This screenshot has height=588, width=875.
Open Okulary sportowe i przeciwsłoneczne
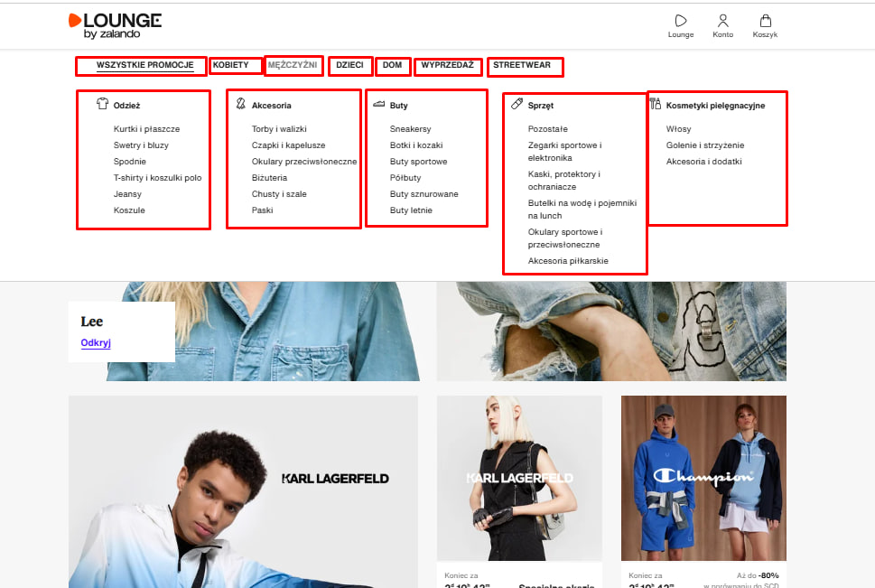(x=565, y=238)
